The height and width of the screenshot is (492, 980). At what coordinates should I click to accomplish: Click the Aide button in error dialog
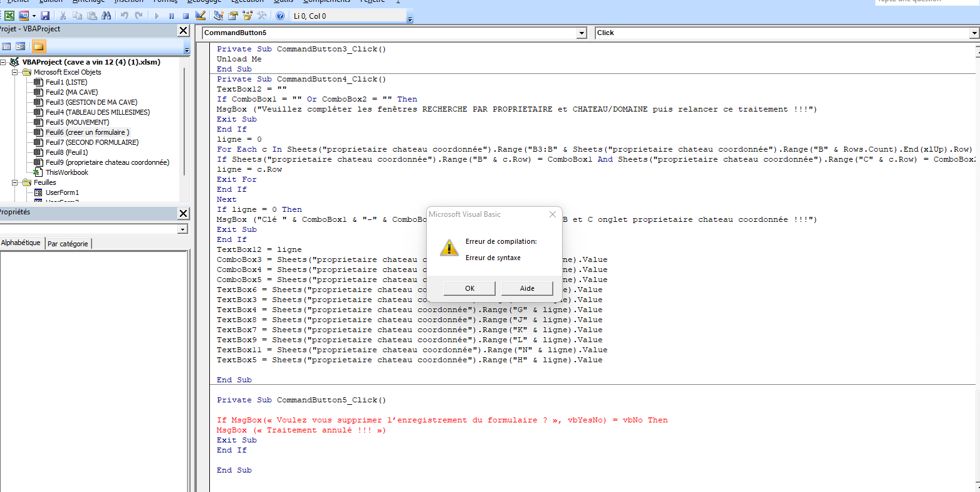point(527,288)
